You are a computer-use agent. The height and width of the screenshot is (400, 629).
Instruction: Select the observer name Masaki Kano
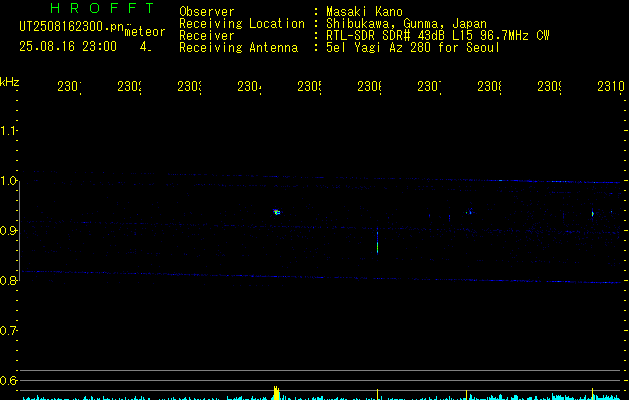pyautogui.click(x=364, y=11)
